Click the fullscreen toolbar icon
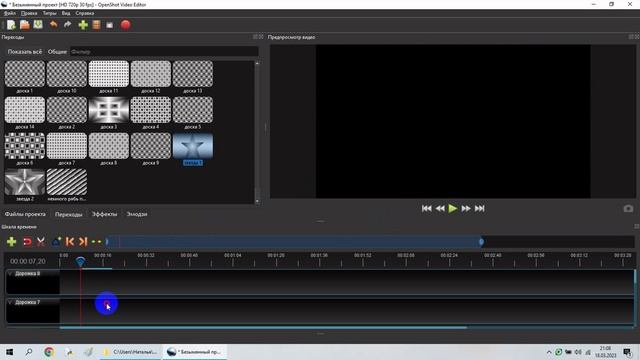Screen dimensions: 640x360 click(x=110, y=25)
